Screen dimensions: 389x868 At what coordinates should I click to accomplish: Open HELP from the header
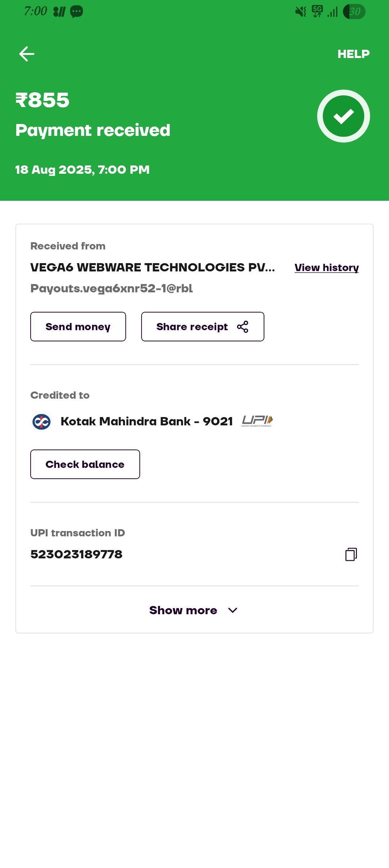pos(353,54)
